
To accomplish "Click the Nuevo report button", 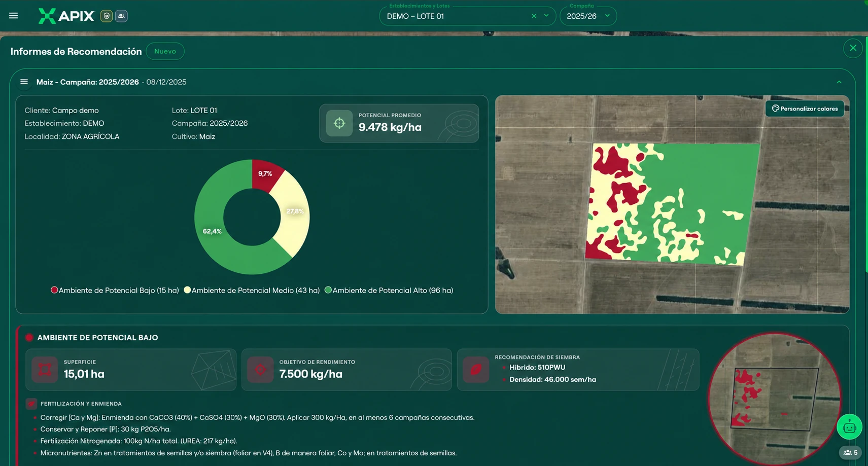I will (x=165, y=51).
